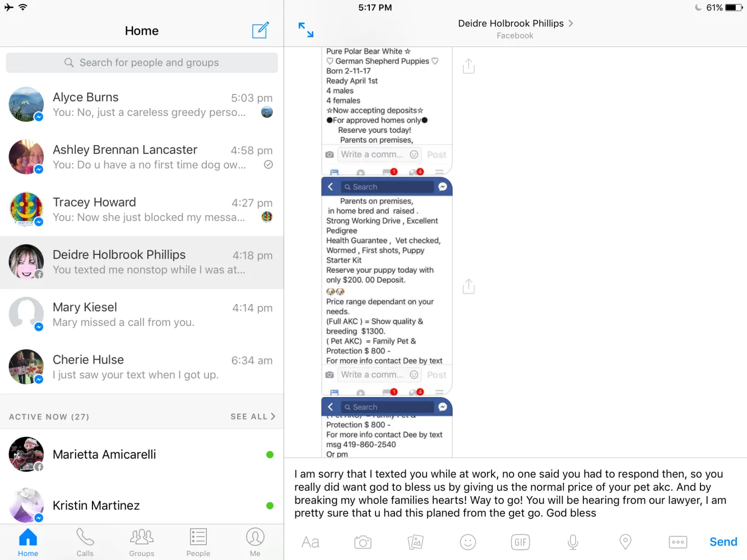Open camera from message toolbar
Image resolution: width=747 pixels, height=560 pixels.
(363, 542)
